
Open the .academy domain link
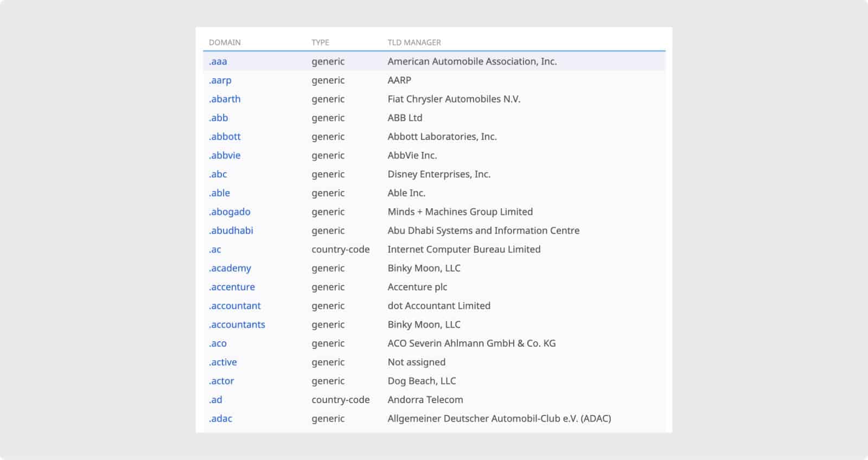230,269
